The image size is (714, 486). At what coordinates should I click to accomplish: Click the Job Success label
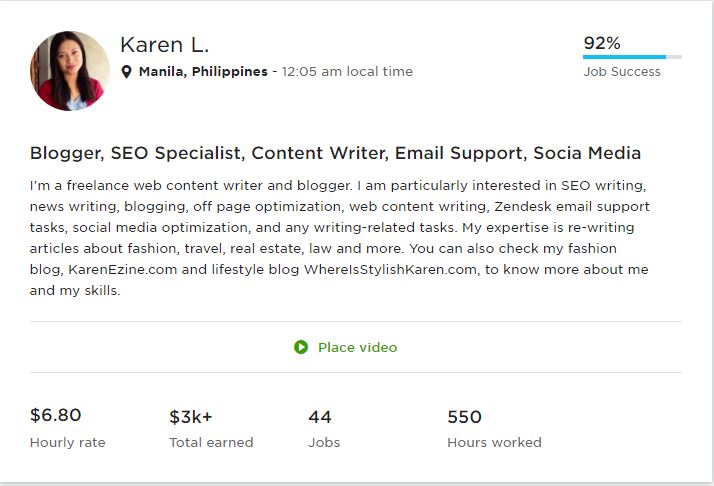pos(621,72)
